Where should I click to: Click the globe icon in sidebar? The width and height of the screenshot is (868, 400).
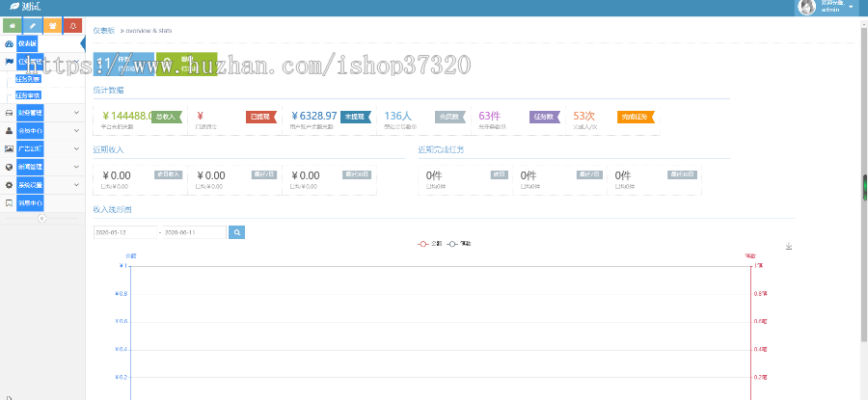click(x=9, y=167)
